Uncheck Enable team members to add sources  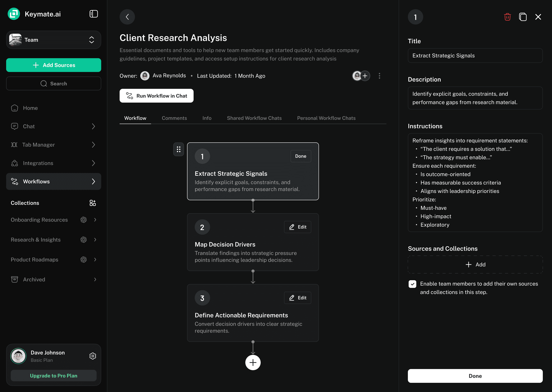(412, 284)
